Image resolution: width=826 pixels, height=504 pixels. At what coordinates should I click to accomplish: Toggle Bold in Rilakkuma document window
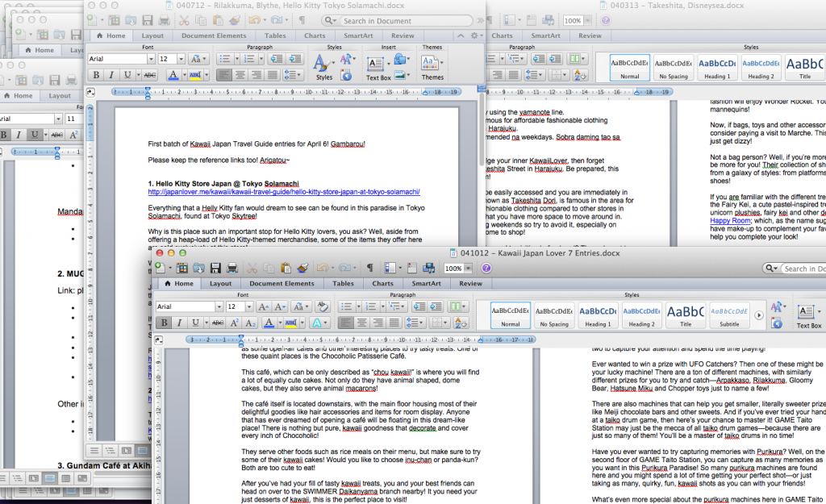(x=96, y=75)
